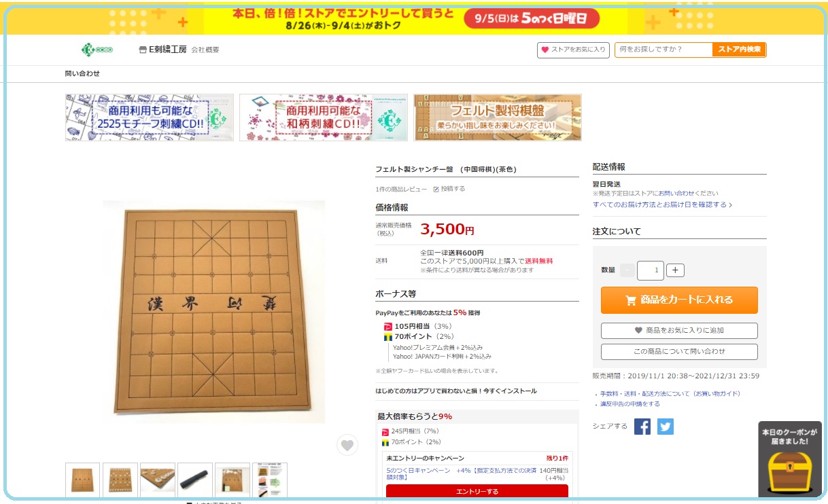Decrease quantity with the minus button
This screenshot has width=828, height=504.
coord(627,270)
